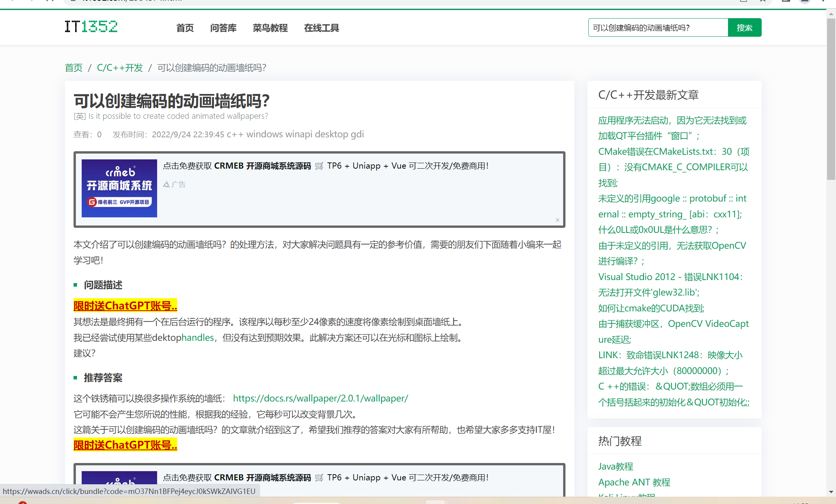Viewport: 836px width, 504px height.
Task: Click scrollbar up arrow
Action: coord(831,14)
